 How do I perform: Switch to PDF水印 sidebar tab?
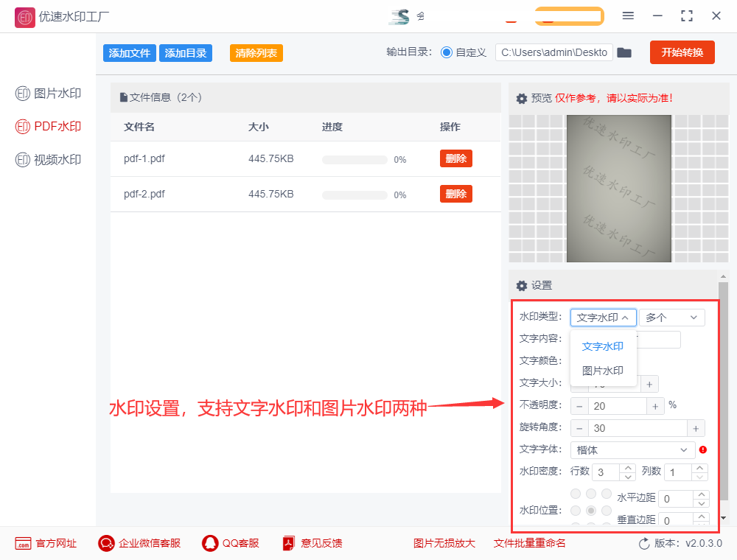point(49,127)
